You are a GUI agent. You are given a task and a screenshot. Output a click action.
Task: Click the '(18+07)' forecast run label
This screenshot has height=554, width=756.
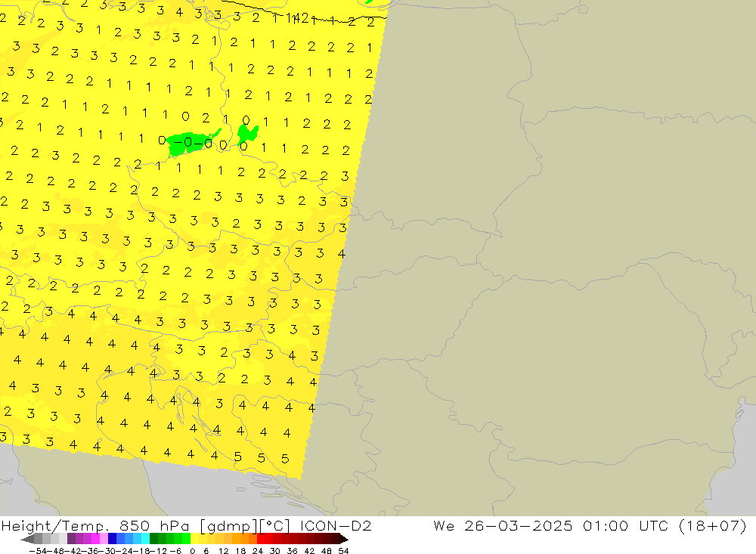coord(713,525)
